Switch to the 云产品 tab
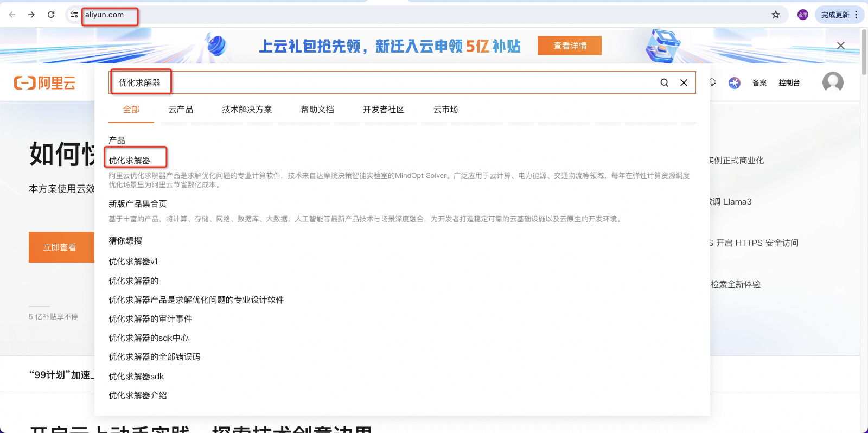 pyautogui.click(x=181, y=110)
